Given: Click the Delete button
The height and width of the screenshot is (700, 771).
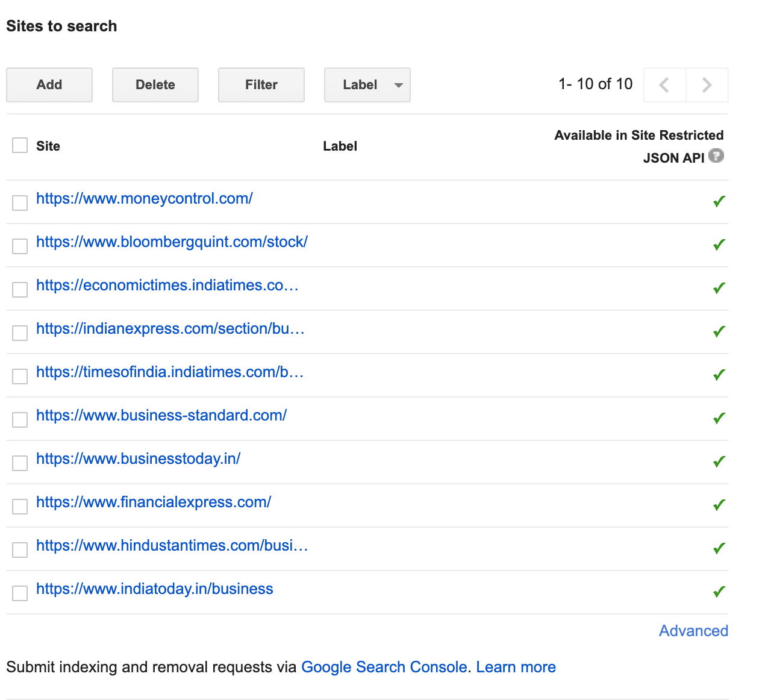Looking at the screenshot, I should point(155,85).
